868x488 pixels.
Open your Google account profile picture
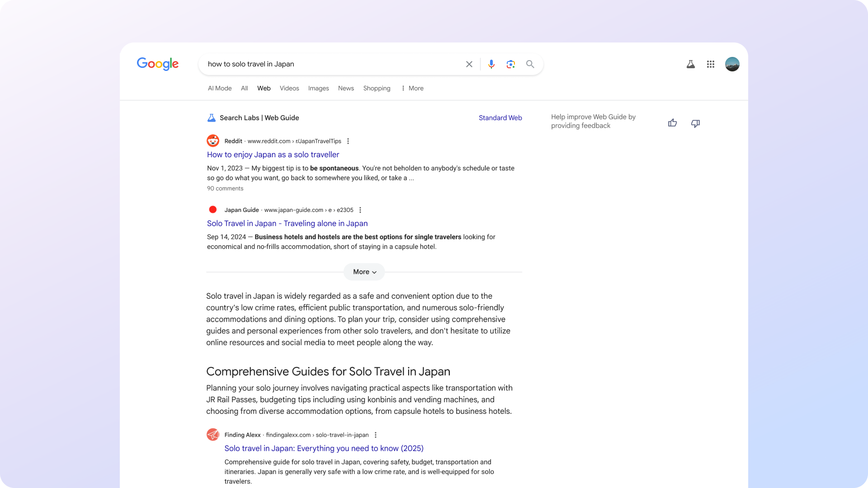732,64
